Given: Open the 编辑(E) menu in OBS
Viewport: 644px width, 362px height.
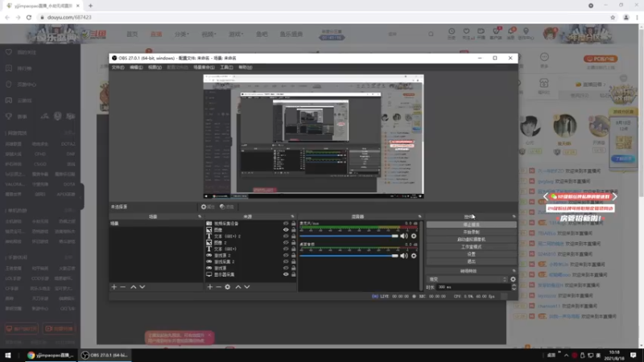Looking at the screenshot, I should point(136,68).
